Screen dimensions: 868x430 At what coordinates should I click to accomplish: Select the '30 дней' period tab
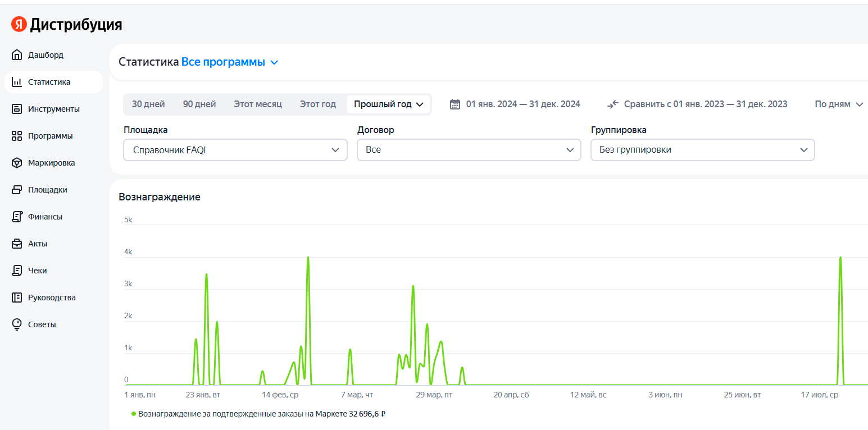(x=148, y=104)
